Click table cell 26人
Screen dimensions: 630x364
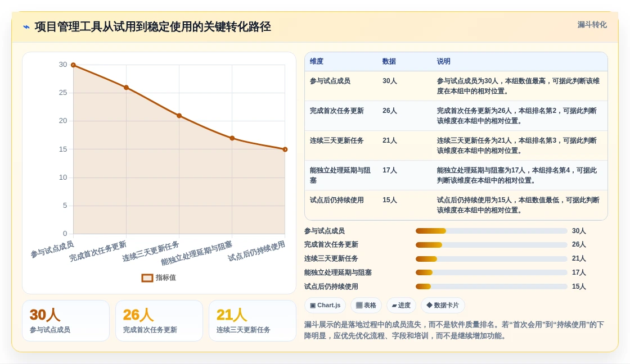pos(390,111)
